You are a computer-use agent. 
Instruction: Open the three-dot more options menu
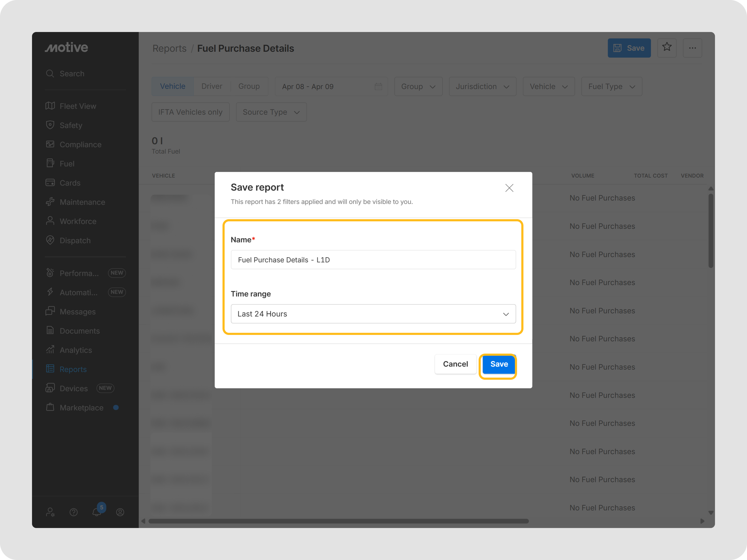[692, 48]
